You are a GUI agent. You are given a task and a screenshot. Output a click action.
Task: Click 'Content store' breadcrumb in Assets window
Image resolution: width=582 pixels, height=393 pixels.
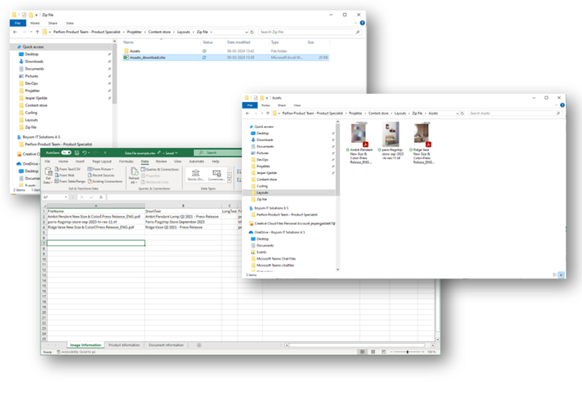pos(378,113)
